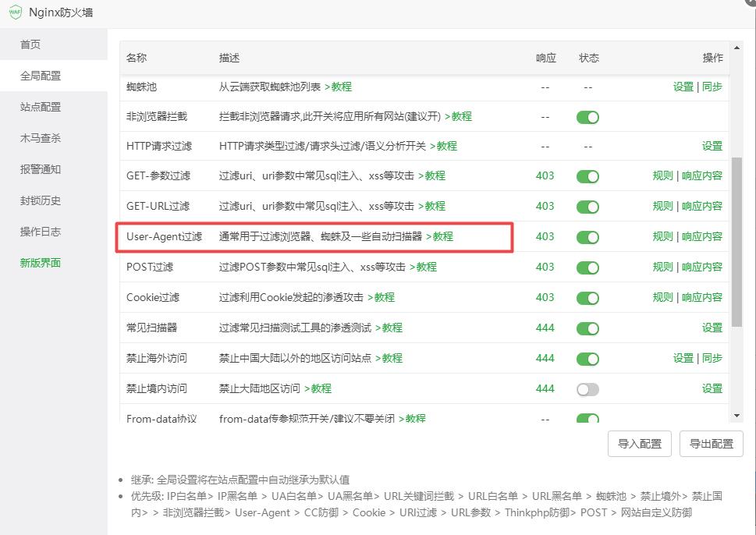The height and width of the screenshot is (535, 756).
Task: Open 规则 for Cookie过滤
Action: click(x=662, y=297)
